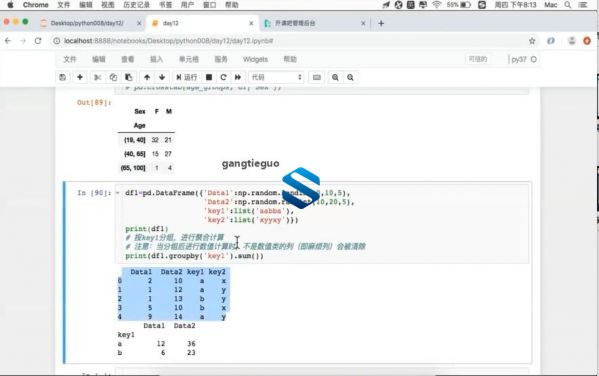Bookmark this page with the star icon
The image size is (599, 376).
point(532,41)
